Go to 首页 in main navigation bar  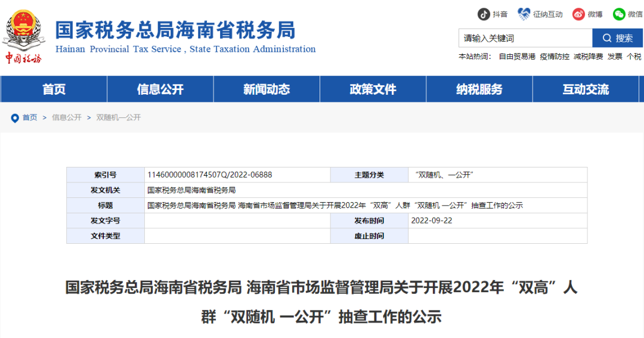(x=54, y=89)
